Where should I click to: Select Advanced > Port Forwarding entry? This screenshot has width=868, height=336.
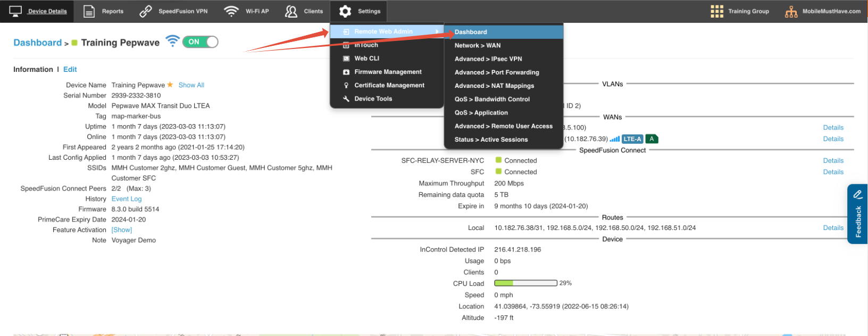point(504,72)
